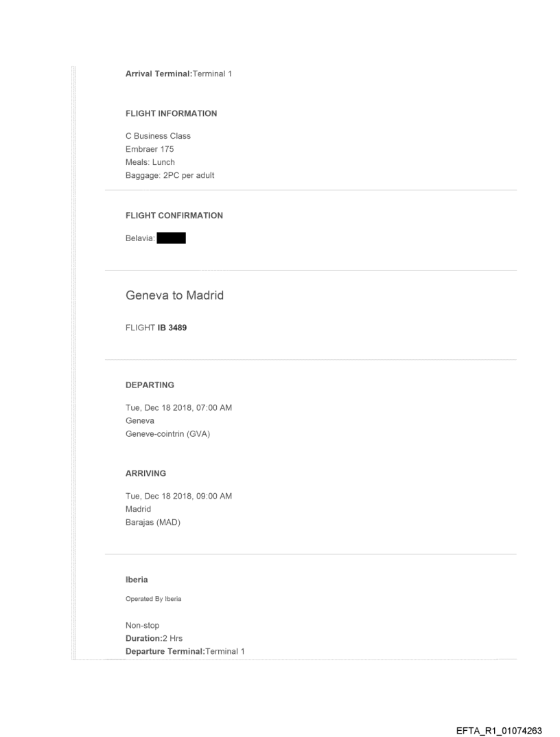
Task: Click the redacted Belavia confirmation box
Action: click(172, 238)
